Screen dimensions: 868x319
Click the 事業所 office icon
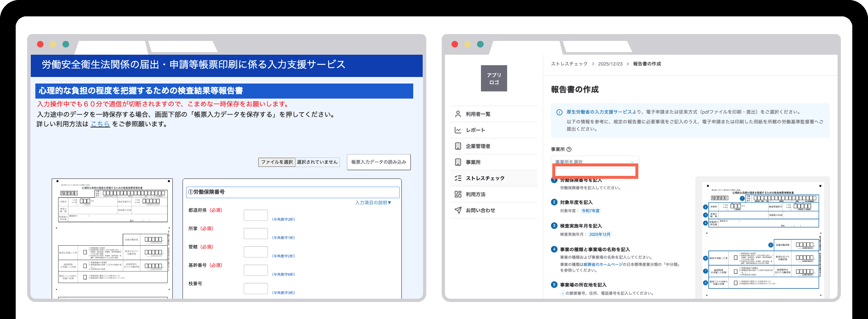point(458,162)
